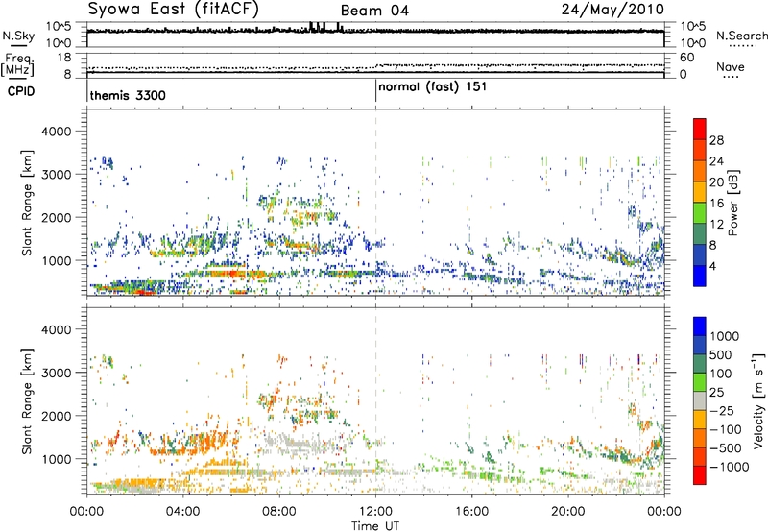
Task: Click the "28" Power colorbar tick label
Action: pyautogui.click(x=716, y=140)
